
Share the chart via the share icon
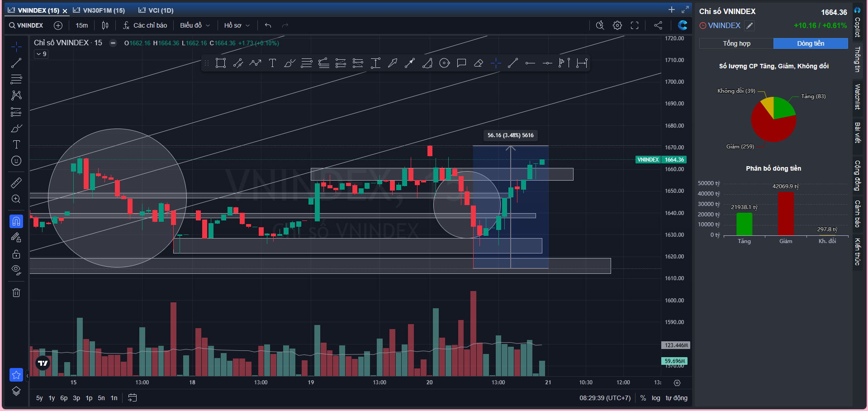[x=658, y=25]
